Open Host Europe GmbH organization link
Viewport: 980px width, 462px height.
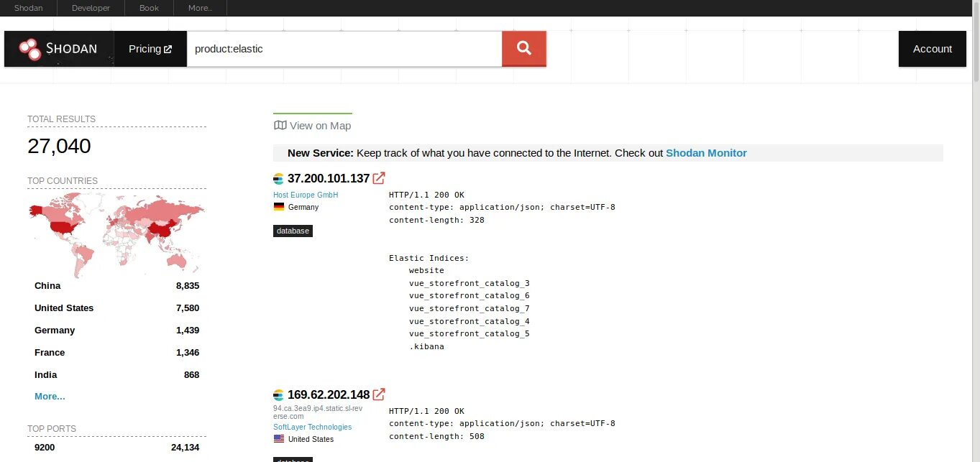coord(306,195)
